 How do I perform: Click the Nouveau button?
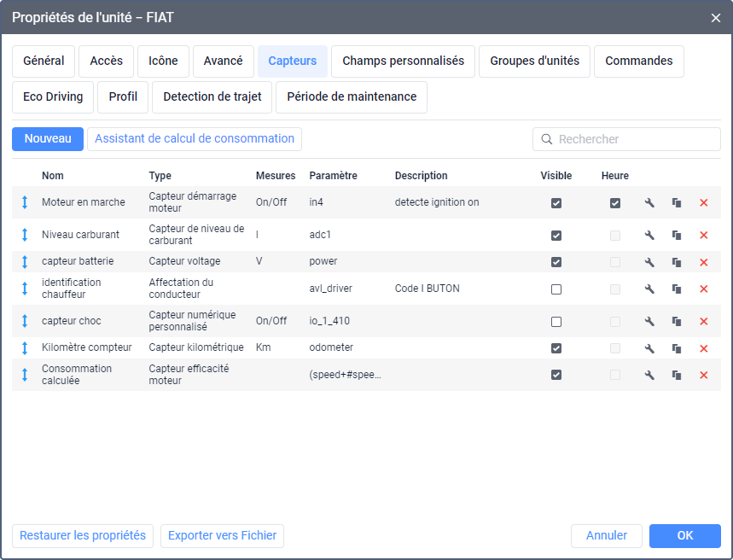point(48,139)
